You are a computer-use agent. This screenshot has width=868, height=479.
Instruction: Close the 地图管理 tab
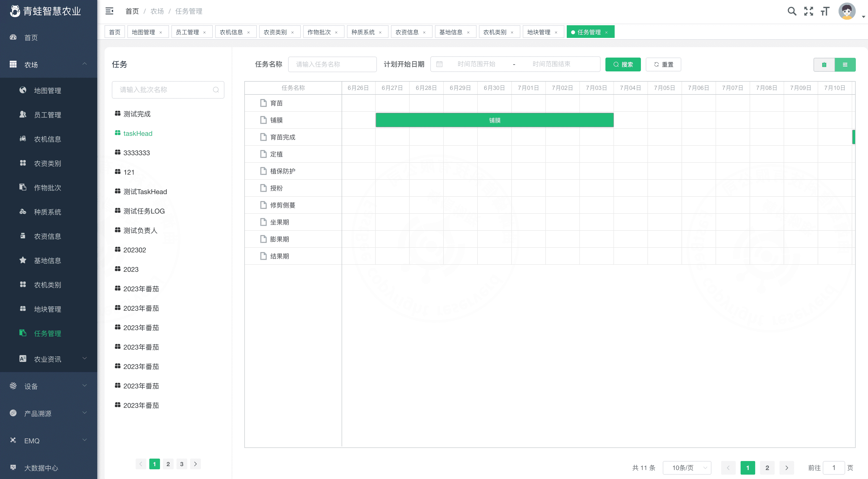pyautogui.click(x=161, y=32)
